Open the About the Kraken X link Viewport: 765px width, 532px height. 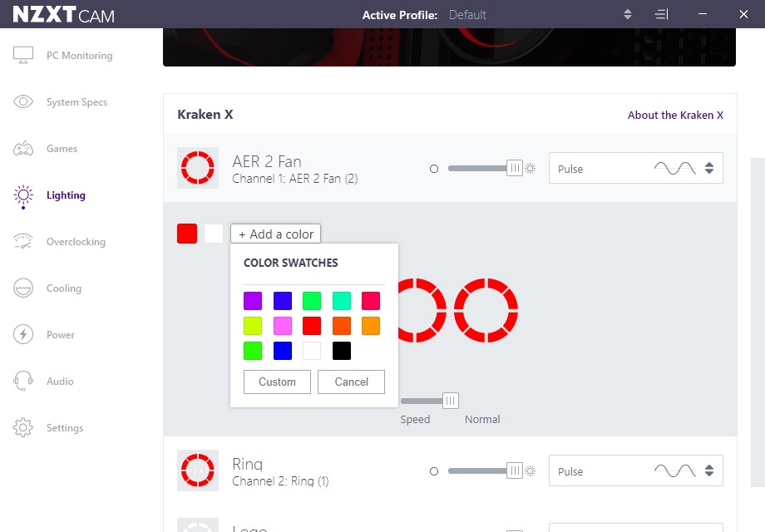point(675,115)
